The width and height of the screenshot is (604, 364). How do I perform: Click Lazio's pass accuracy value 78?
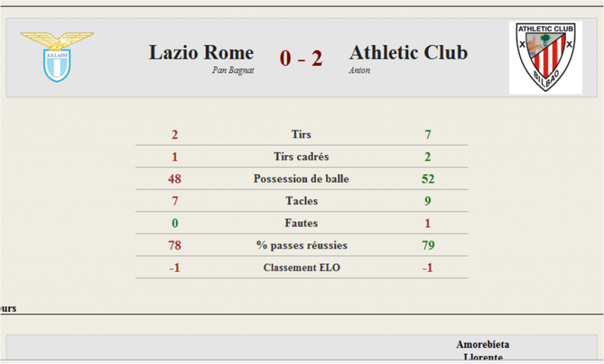coord(175,245)
